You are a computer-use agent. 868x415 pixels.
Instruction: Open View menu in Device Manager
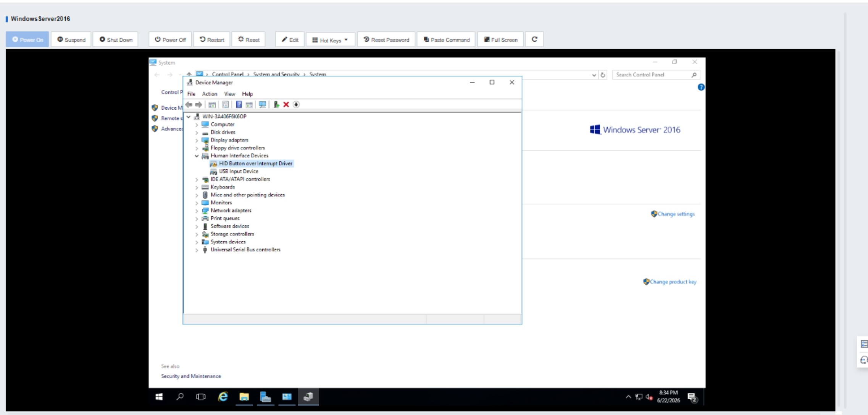(229, 94)
